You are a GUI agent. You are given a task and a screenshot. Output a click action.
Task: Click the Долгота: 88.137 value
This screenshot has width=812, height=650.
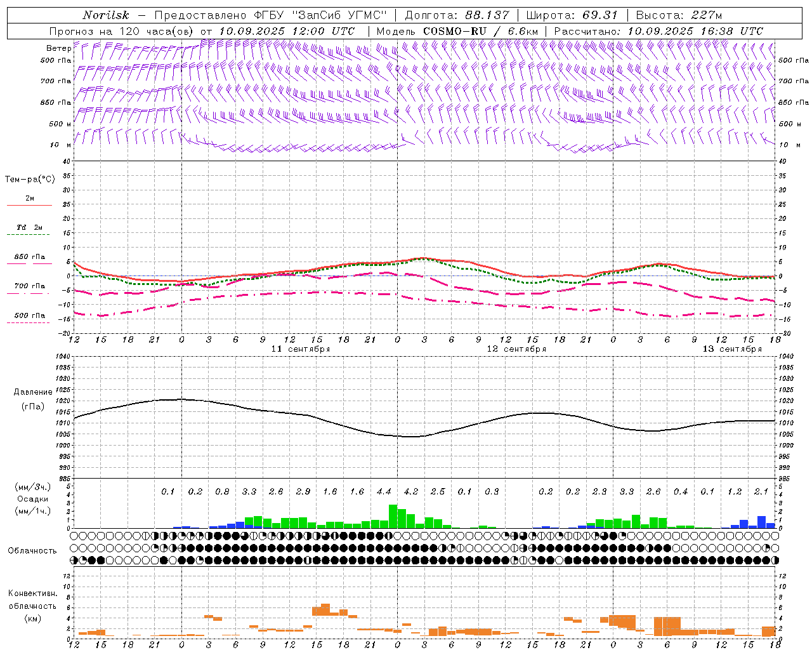457,15
